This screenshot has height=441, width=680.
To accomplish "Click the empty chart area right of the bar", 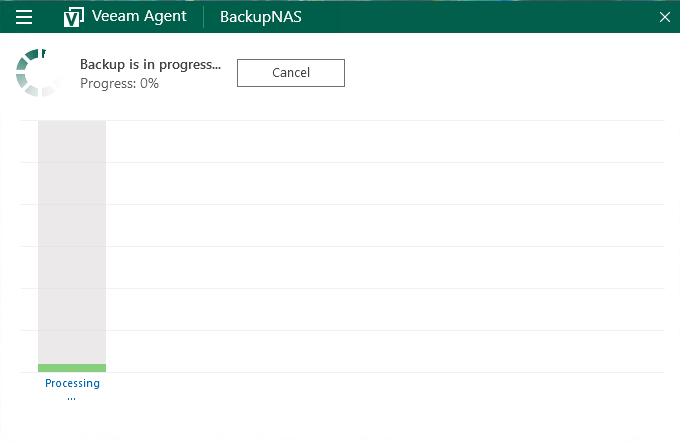I will [x=380, y=250].
